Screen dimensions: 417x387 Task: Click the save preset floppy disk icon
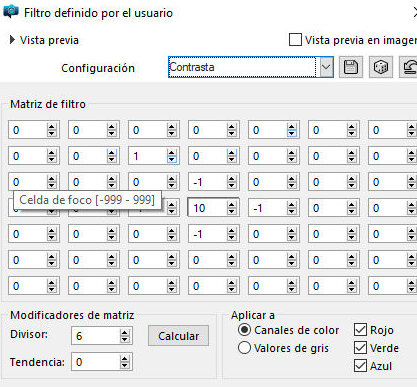[x=351, y=67]
